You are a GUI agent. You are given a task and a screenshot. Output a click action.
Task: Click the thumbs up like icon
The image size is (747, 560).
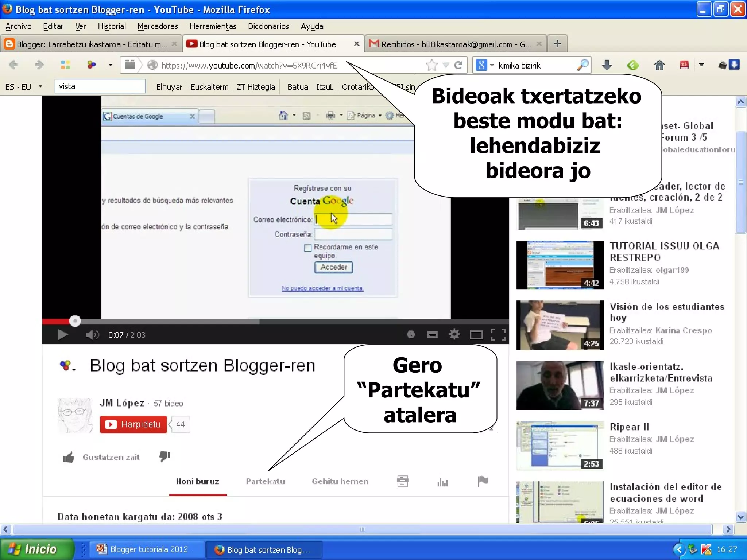(69, 457)
